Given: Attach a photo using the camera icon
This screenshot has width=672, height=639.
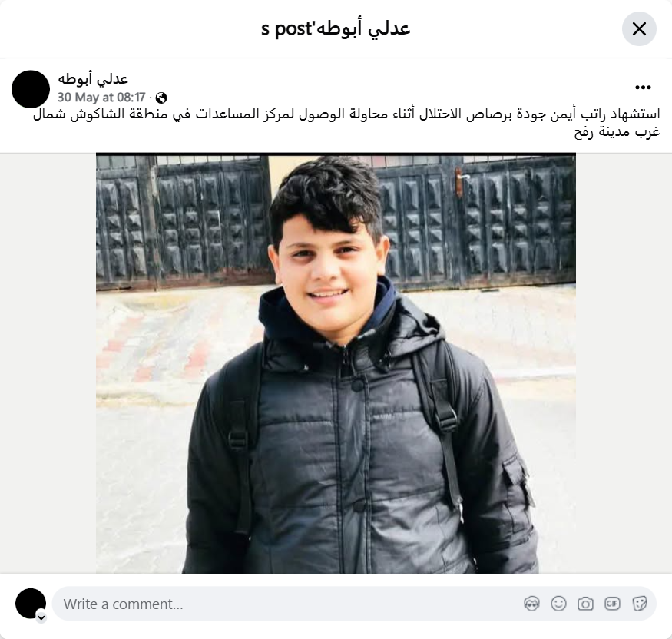Looking at the screenshot, I should coord(585,604).
